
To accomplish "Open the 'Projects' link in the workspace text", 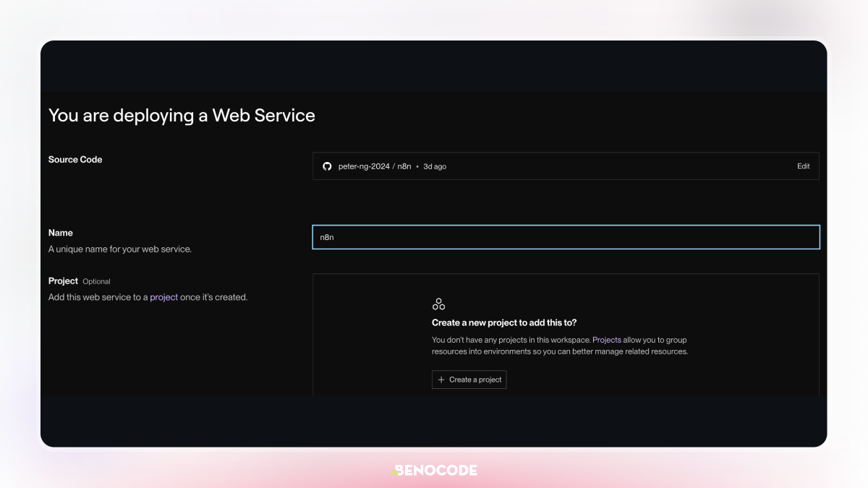I will click(607, 340).
